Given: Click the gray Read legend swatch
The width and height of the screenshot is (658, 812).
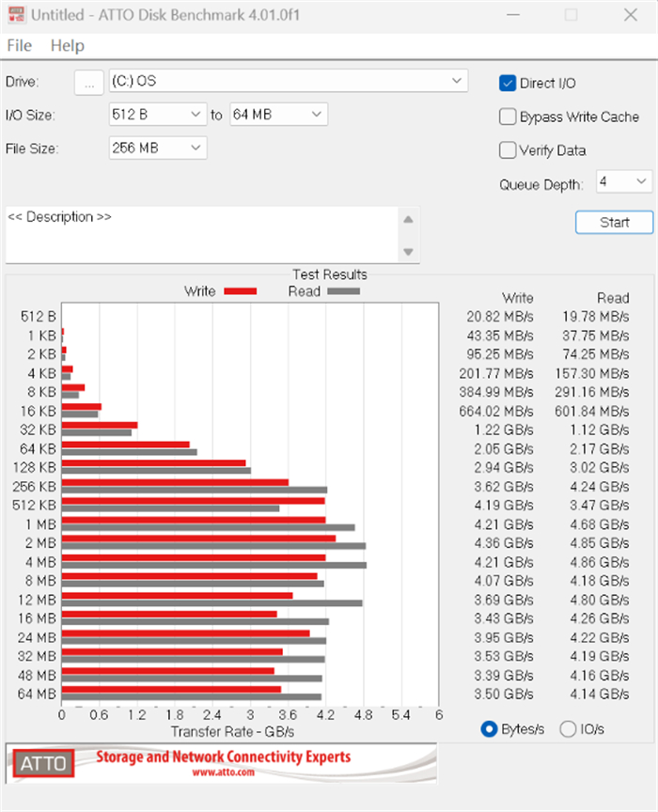Looking at the screenshot, I should (x=343, y=291).
